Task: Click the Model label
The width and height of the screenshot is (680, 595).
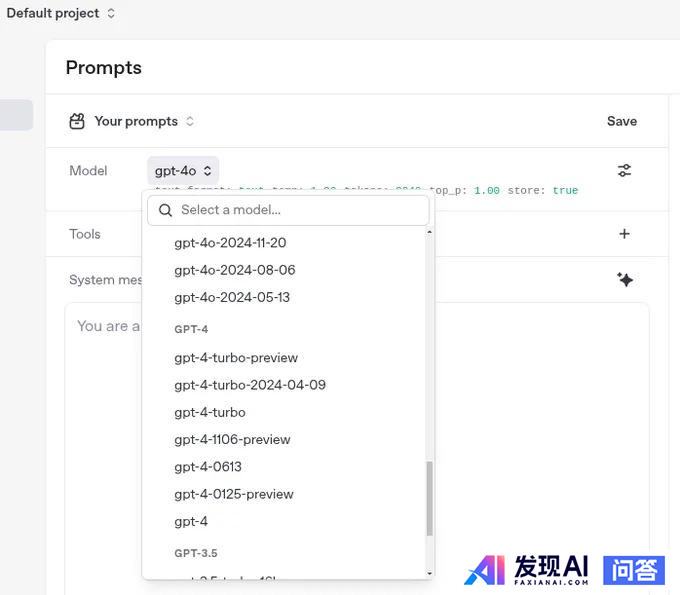Action: 88,170
